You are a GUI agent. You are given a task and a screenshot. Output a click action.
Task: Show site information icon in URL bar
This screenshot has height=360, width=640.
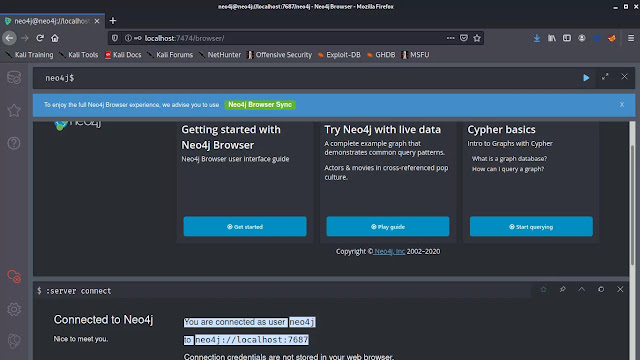(128, 38)
